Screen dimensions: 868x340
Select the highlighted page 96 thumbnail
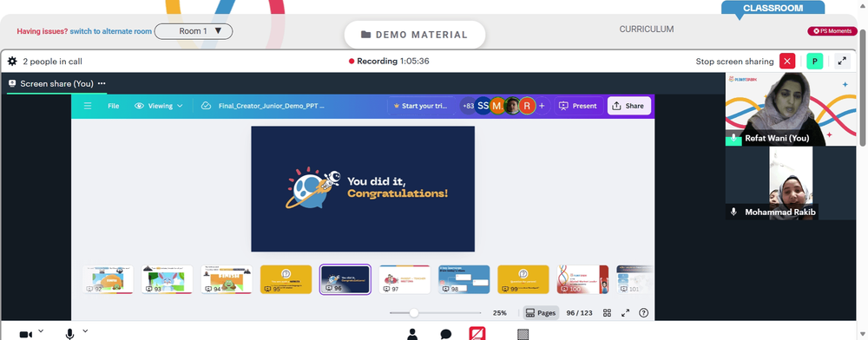pyautogui.click(x=345, y=279)
